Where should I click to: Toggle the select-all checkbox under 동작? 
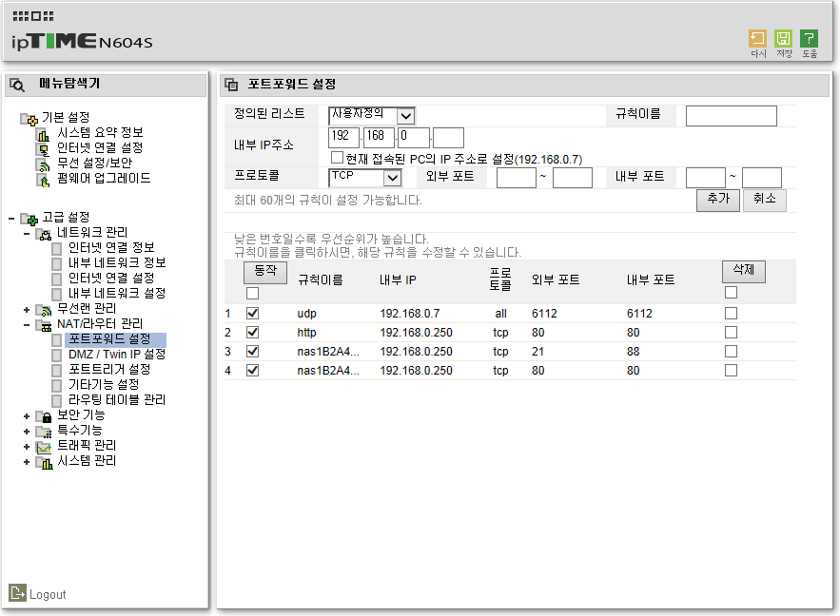click(252, 294)
